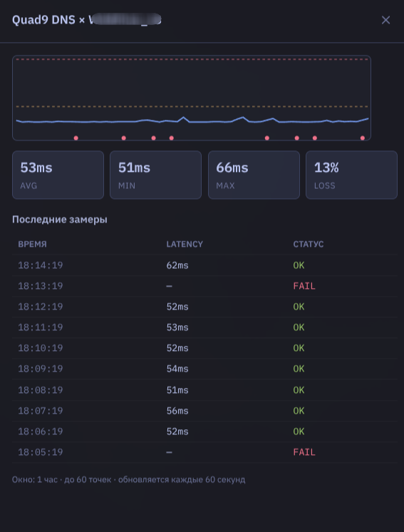Image resolution: width=404 pixels, height=532 pixels.
Task: Select the 18:07:19 row with 56ms
Action: click(x=204, y=411)
